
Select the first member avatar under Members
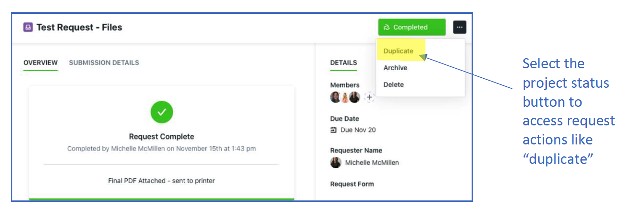pyautogui.click(x=335, y=97)
